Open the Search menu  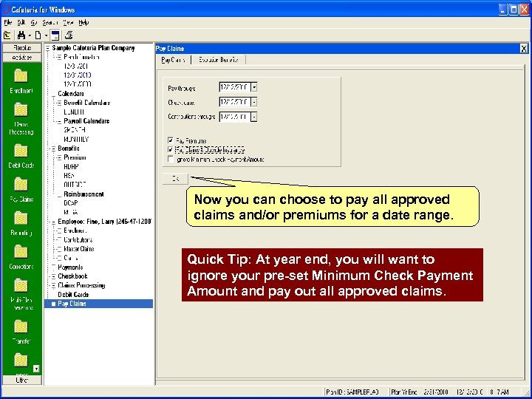click(50, 22)
